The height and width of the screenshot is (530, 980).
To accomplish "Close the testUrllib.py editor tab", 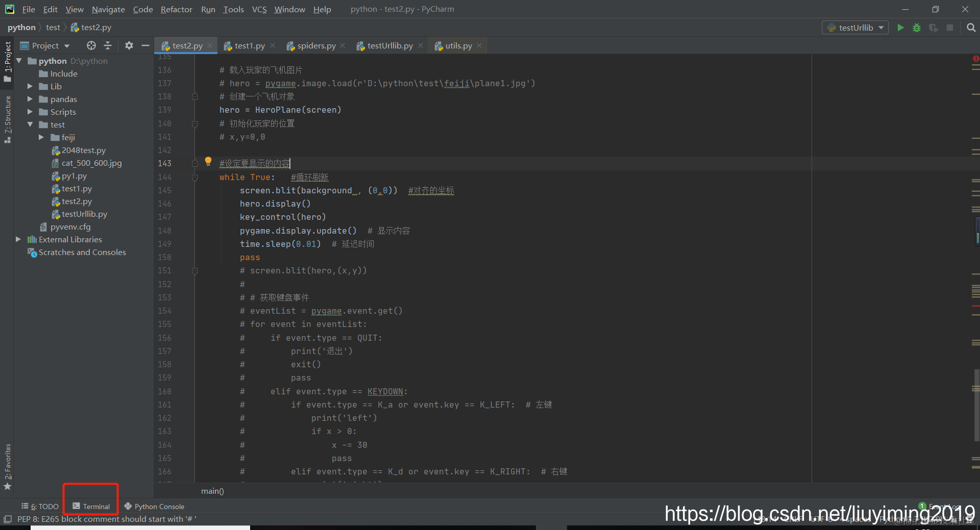I will [x=421, y=45].
